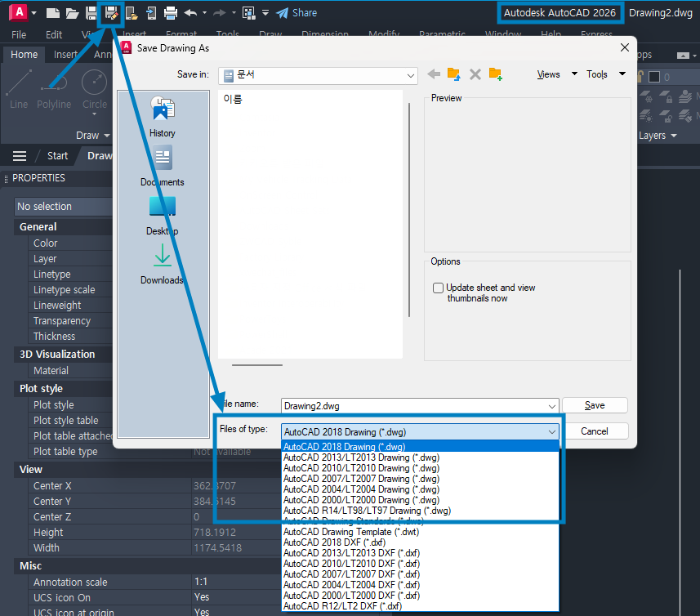Switch to the Insert ribbon tab
Viewport: 700px width, 616px height.
tap(65, 55)
